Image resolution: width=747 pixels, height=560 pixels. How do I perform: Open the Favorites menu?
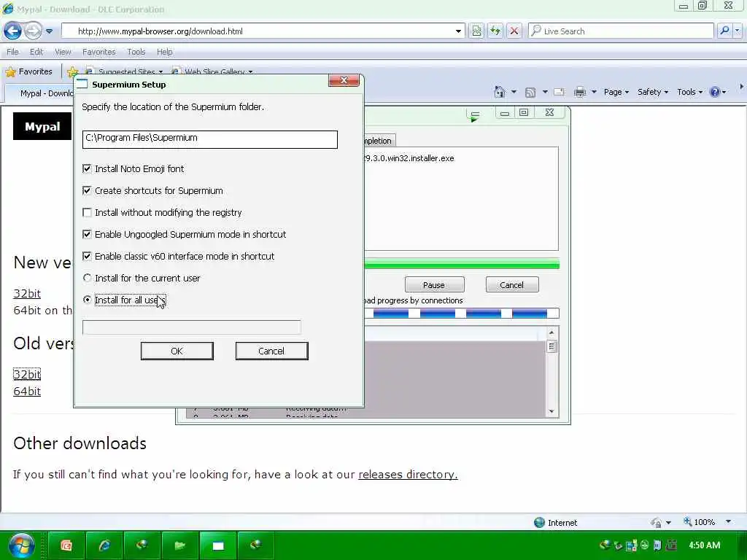pyautogui.click(x=98, y=52)
